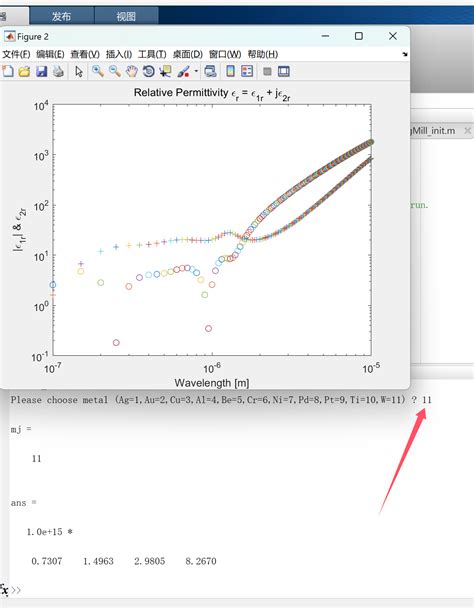The width and height of the screenshot is (474, 608).
Task: Toggle the Insert Legend button
Action: [247, 71]
